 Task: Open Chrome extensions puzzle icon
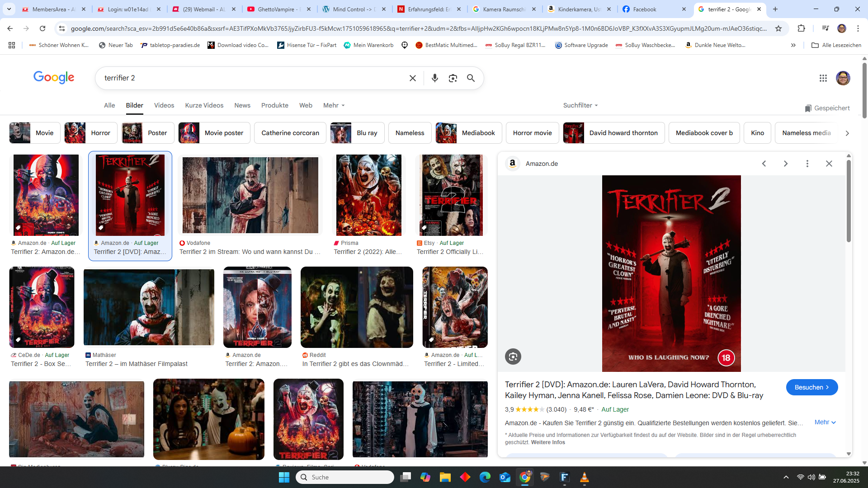(x=801, y=28)
